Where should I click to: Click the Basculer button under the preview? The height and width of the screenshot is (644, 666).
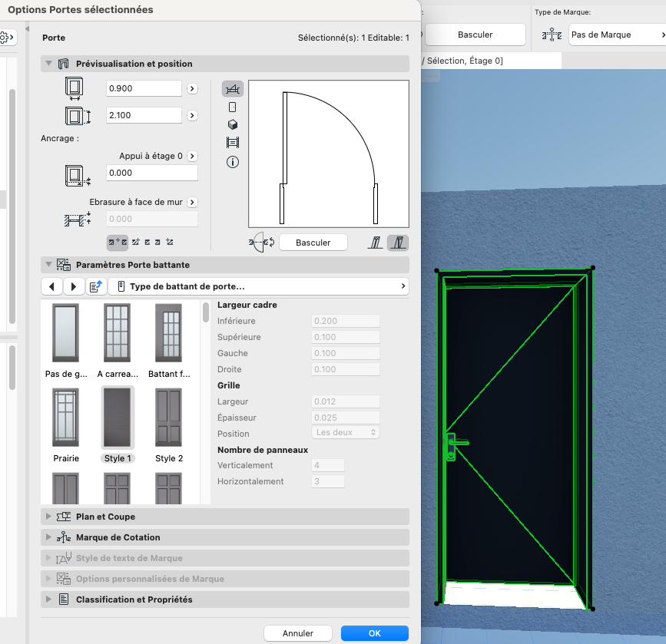(313, 243)
